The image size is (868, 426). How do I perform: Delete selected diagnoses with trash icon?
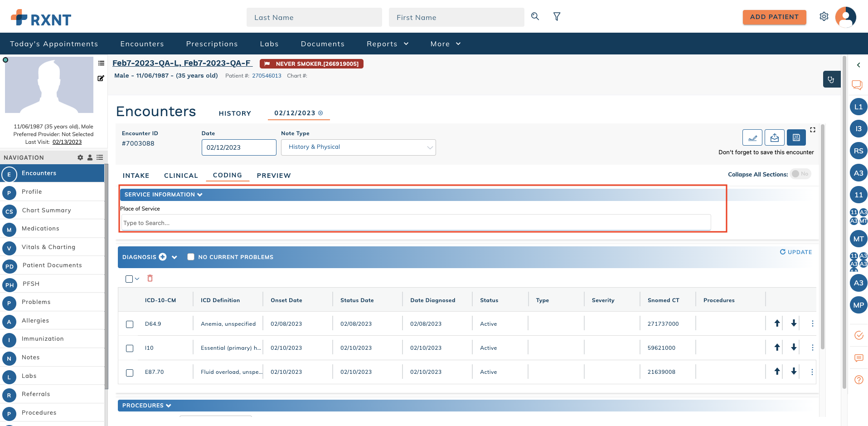click(x=150, y=279)
